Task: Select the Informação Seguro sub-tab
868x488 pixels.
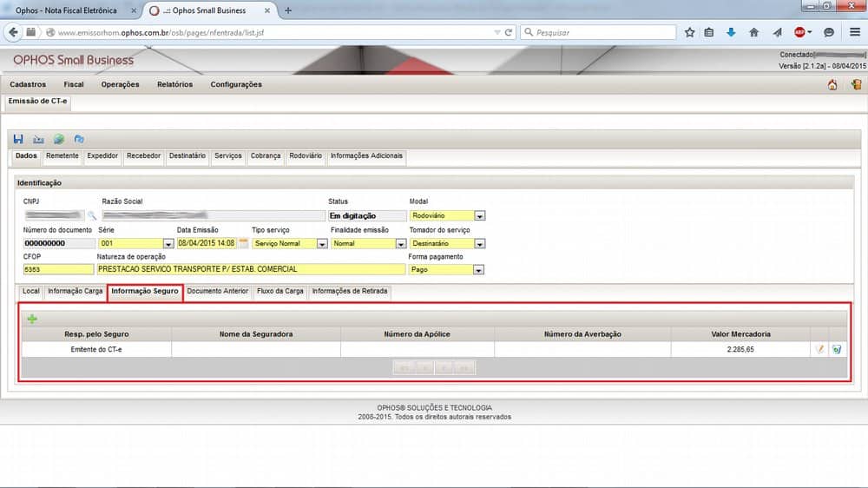Action: pyautogui.click(x=144, y=292)
